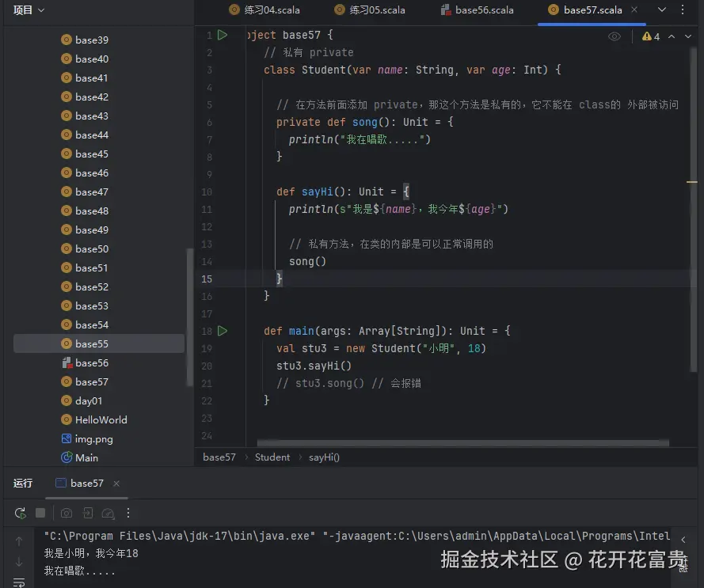This screenshot has height=588, width=704.
Task: Click Student breadcrumb
Action: [272, 457]
